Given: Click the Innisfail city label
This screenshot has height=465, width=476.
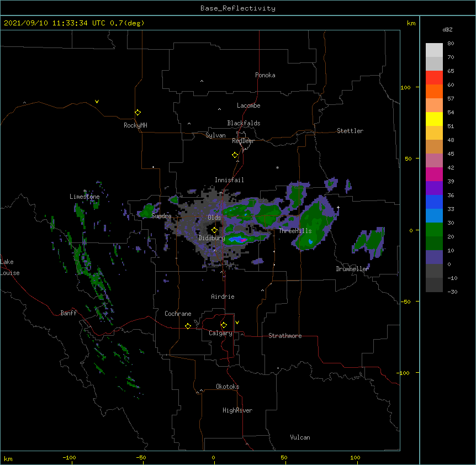Looking at the screenshot, I should tap(229, 180).
